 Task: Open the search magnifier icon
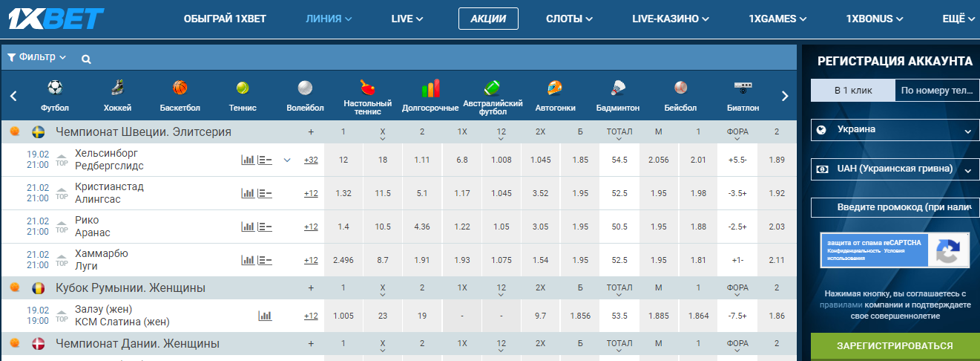point(86,58)
